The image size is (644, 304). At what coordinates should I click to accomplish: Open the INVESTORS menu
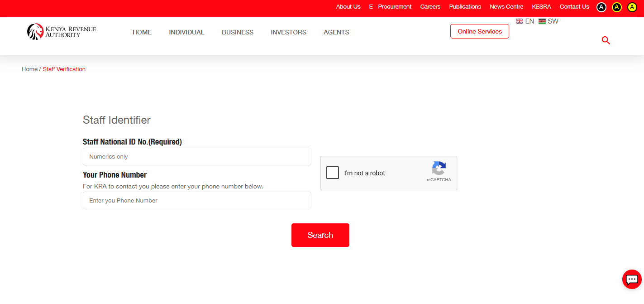coord(289,32)
